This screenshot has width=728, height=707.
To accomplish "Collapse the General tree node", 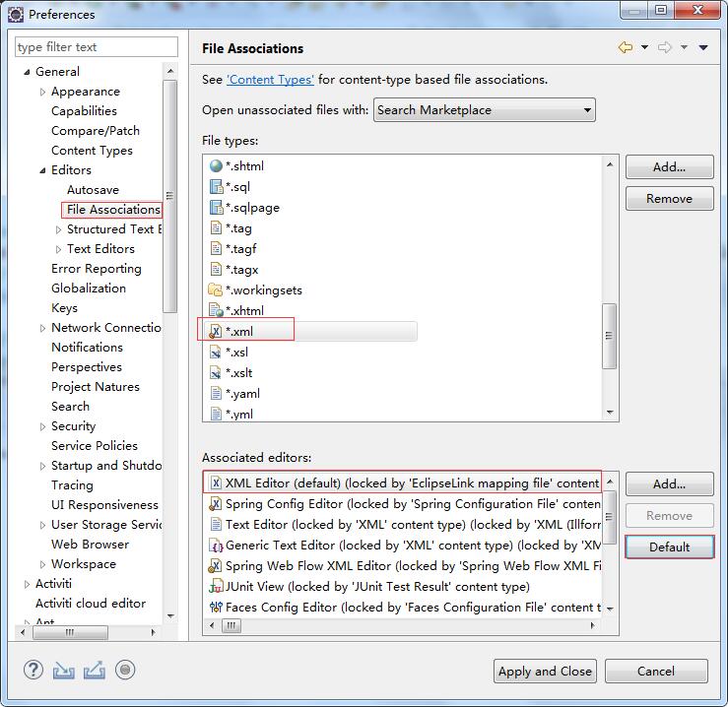I will 27,72.
